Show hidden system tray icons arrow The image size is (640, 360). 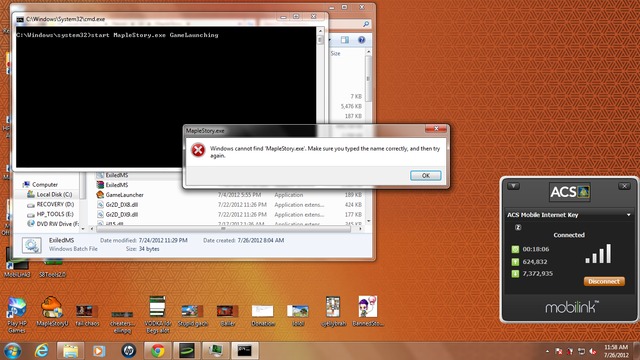tap(547, 351)
